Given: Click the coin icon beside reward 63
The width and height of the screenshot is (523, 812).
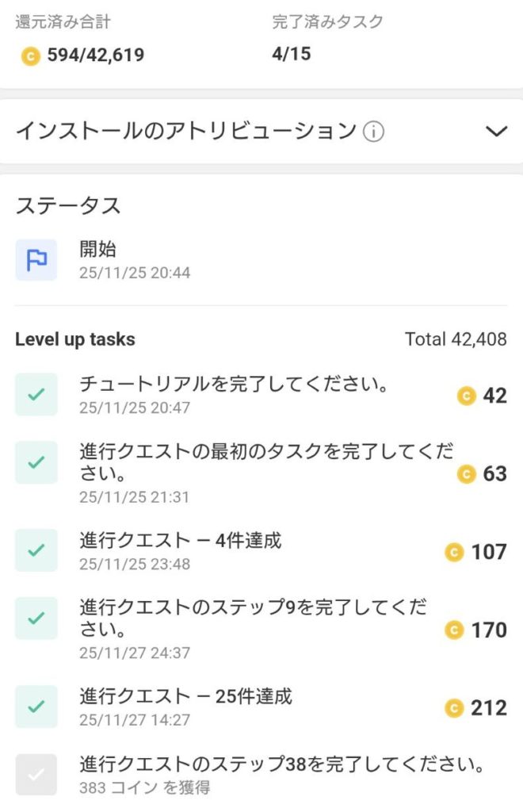Looking at the screenshot, I should [467, 474].
